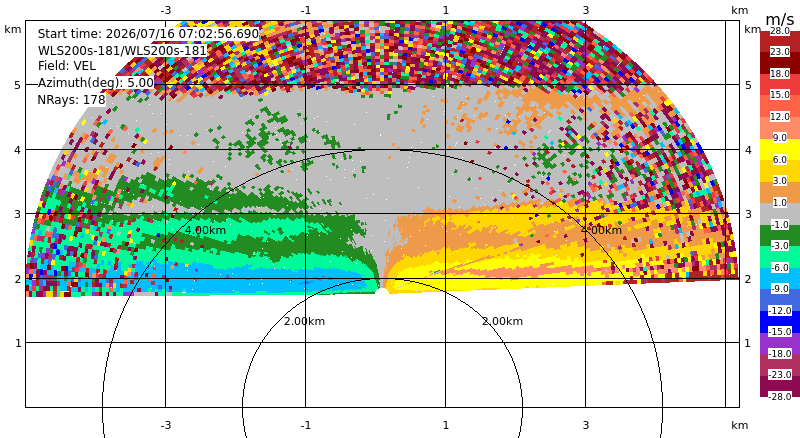Click the green -3.0 colorbar segment
The image size is (800, 438).
[x=780, y=235]
